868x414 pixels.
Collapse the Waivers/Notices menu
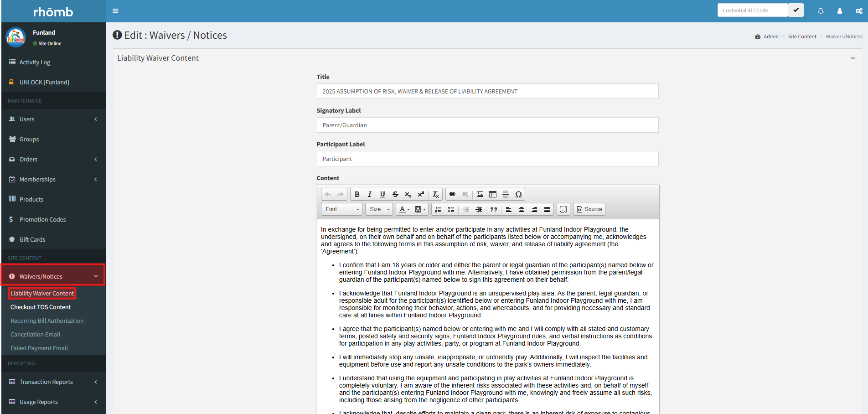point(54,276)
